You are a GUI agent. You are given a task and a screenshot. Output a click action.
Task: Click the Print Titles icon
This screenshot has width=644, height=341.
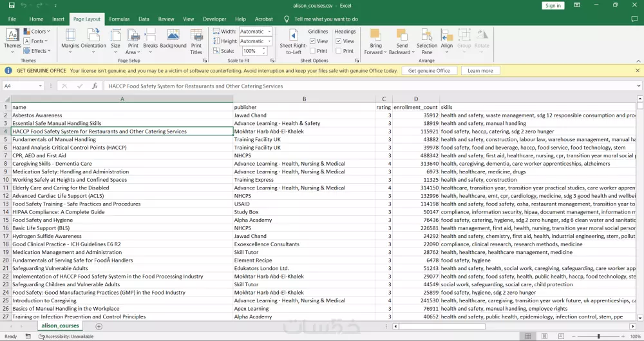coord(196,36)
